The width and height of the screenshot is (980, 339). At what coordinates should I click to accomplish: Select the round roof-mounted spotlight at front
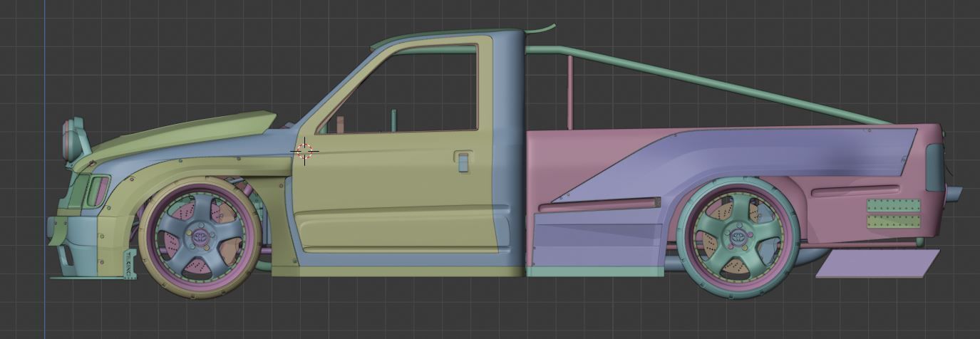point(72,140)
